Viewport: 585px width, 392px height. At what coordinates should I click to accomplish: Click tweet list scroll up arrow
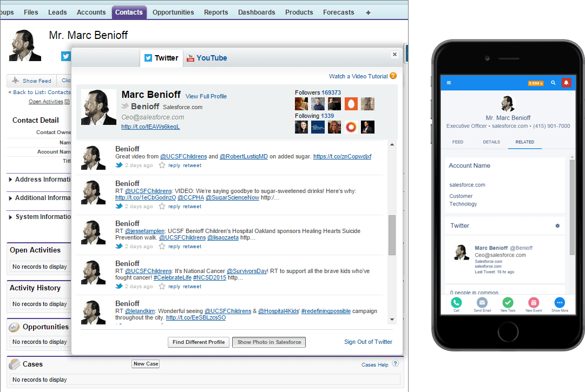392,144
